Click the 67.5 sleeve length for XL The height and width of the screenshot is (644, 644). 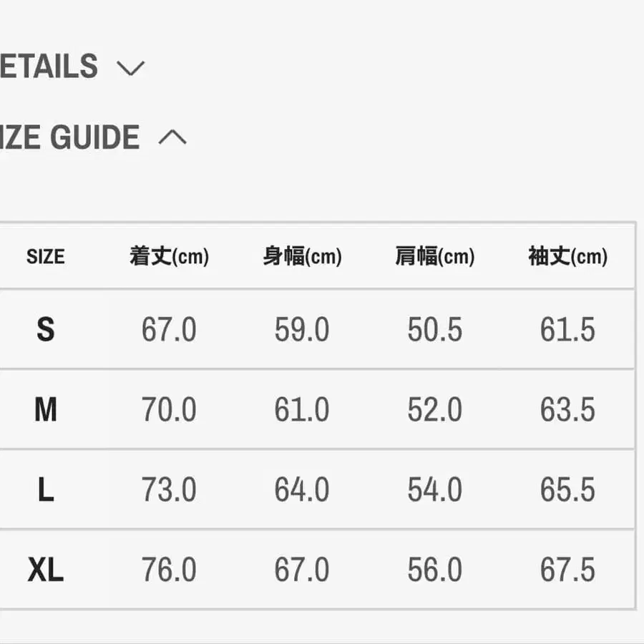(x=567, y=570)
